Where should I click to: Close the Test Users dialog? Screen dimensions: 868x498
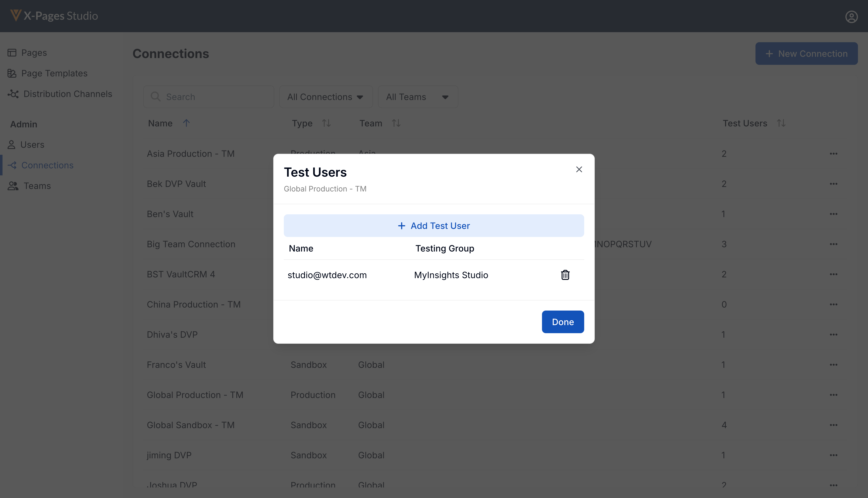tap(579, 170)
